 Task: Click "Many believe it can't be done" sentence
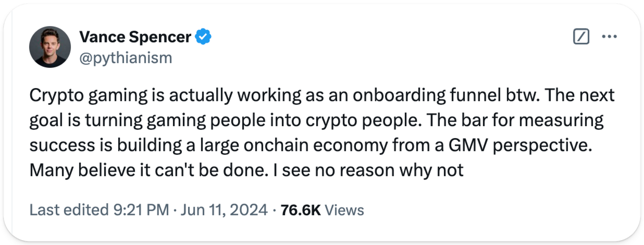[149, 170]
